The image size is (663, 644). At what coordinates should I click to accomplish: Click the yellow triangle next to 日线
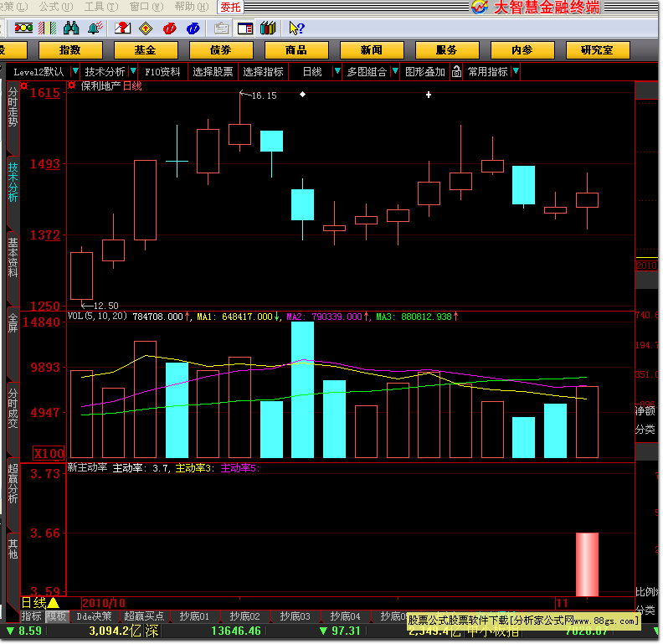(x=54, y=602)
